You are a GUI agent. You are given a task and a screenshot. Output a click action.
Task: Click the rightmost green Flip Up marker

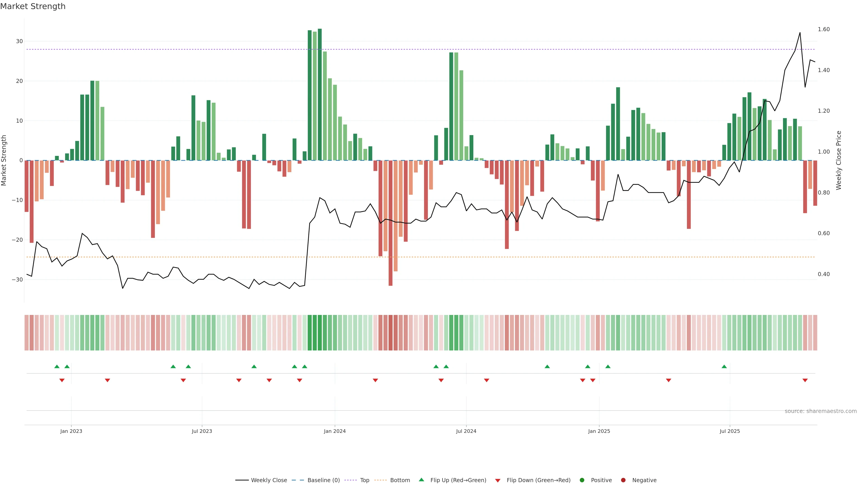(724, 366)
